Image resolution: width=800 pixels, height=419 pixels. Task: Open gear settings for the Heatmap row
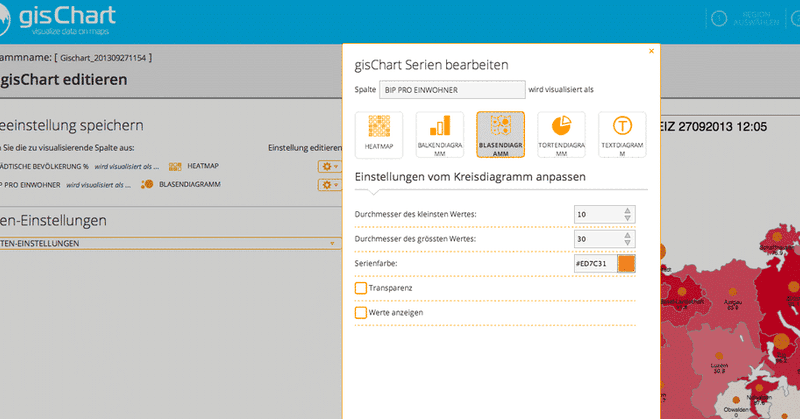pyautogui.click(x=329, y=166)
